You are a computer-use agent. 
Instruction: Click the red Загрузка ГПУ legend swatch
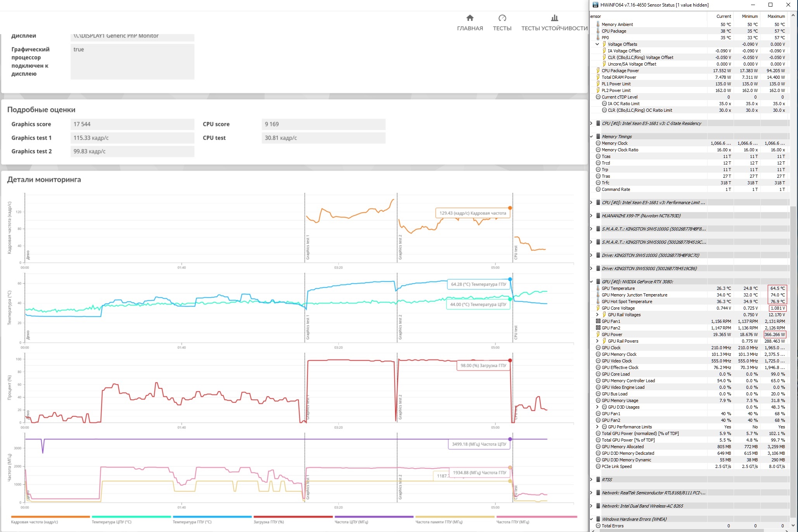click(293, 517)
